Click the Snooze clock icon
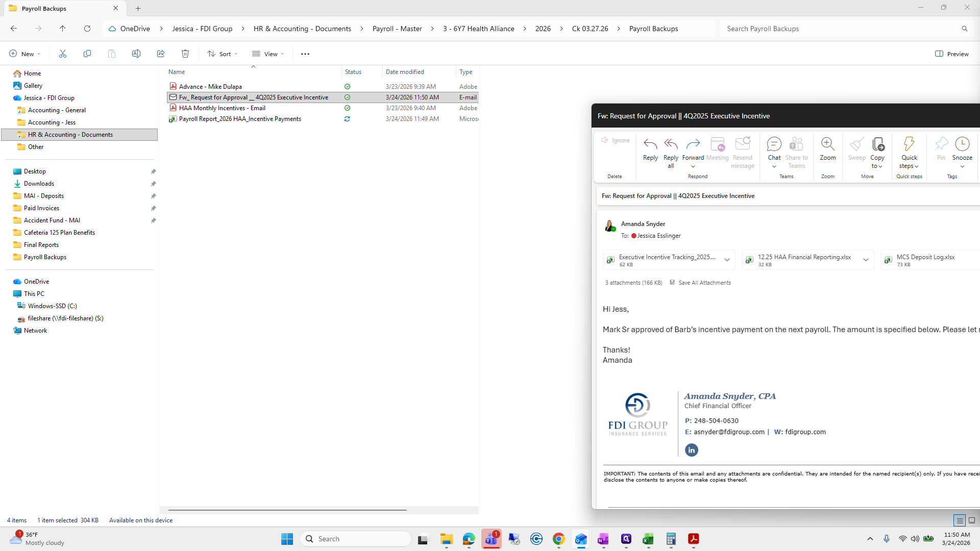 [x=962, y=144]
